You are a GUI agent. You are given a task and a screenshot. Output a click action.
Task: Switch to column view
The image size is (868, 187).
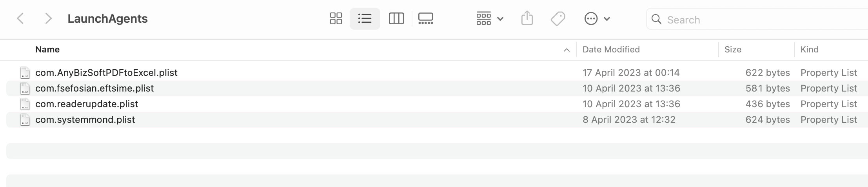pyautogui.click(x=396, y=18)
